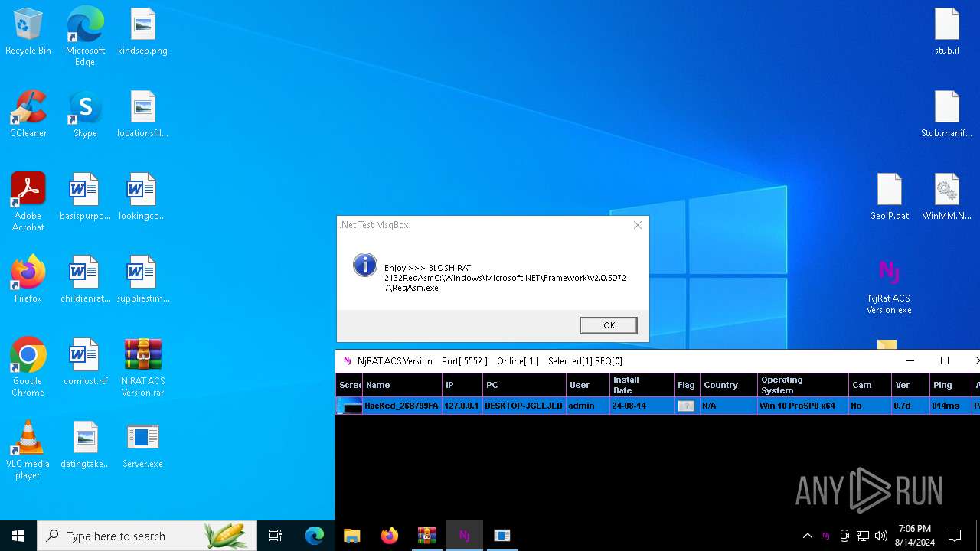
Task: Select the NjRat ACS Version.exe icon
Action: [889, 285]
